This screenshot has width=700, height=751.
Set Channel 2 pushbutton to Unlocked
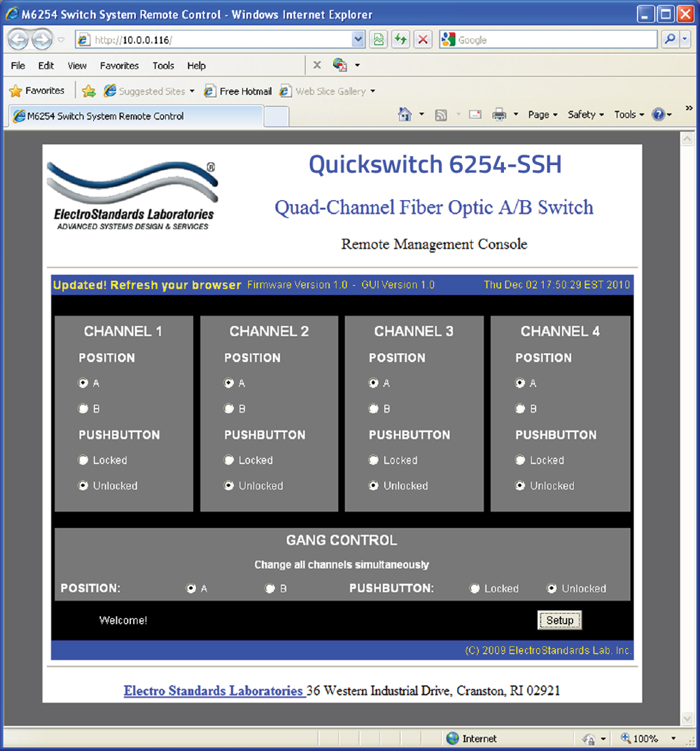click(229, 486)
